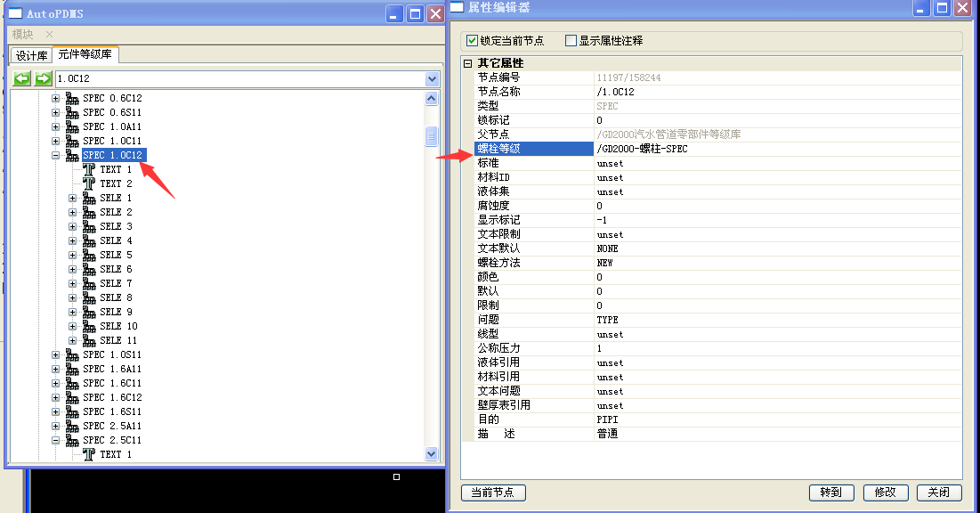980x513 pixels.
Task: Click the tree scrollbar up arrow
Action: point(431,98)
